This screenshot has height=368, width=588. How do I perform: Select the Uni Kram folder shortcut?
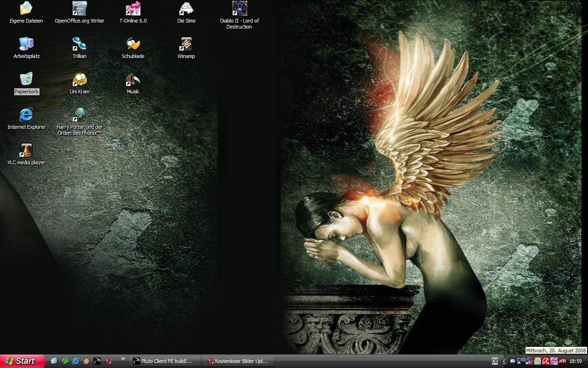tap(79, 80)
